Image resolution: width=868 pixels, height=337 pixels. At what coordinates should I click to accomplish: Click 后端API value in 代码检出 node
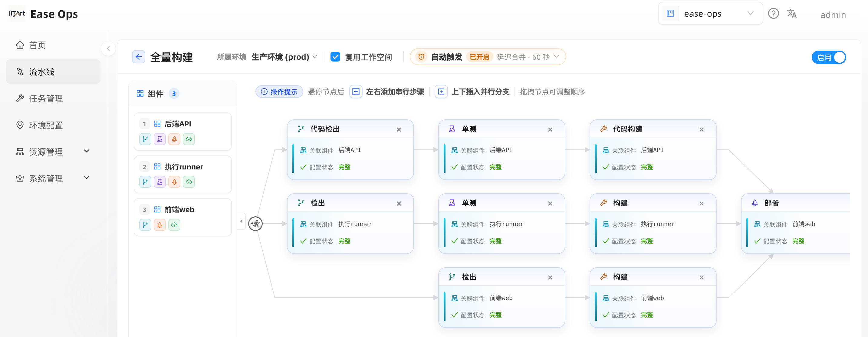(x=350, y=150)
